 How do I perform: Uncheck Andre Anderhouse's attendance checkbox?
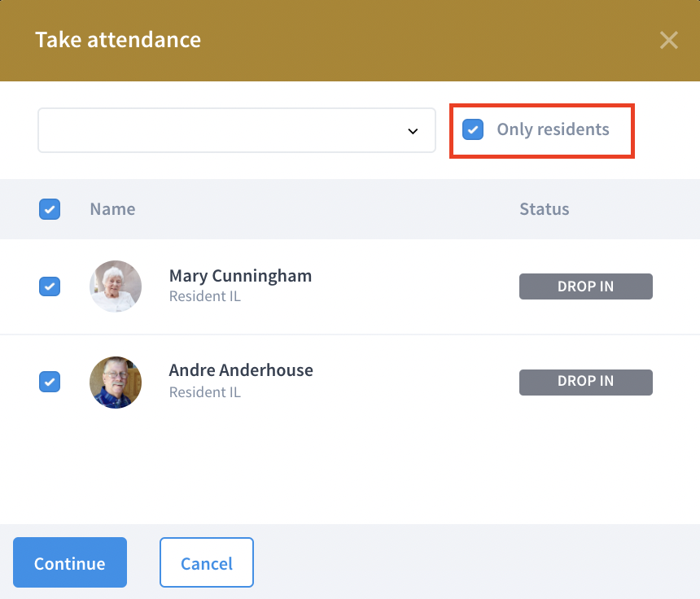click(50, 382)
